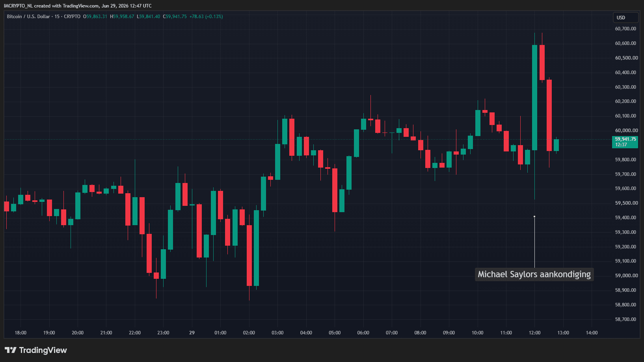Click the 59,700.00 price axis label

pos(625,174)
